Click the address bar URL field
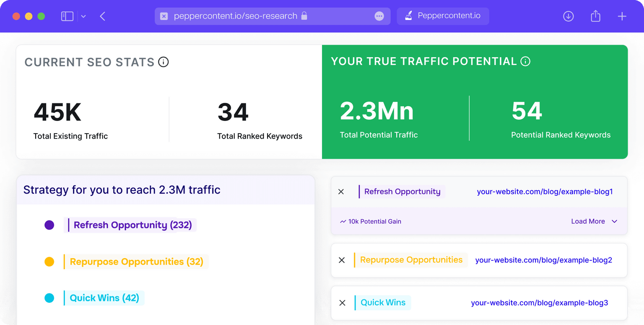The height and width of the screenshot is (325, 644). click(273, 16)
